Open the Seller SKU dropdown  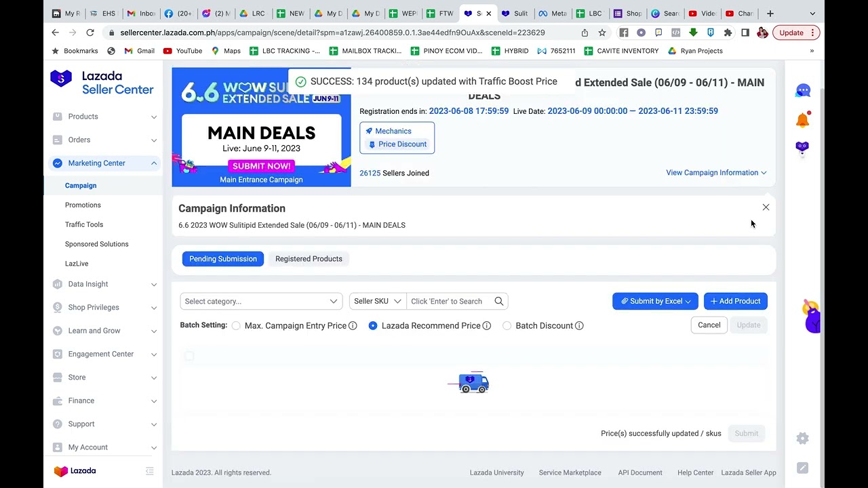[x=378, y=302]
